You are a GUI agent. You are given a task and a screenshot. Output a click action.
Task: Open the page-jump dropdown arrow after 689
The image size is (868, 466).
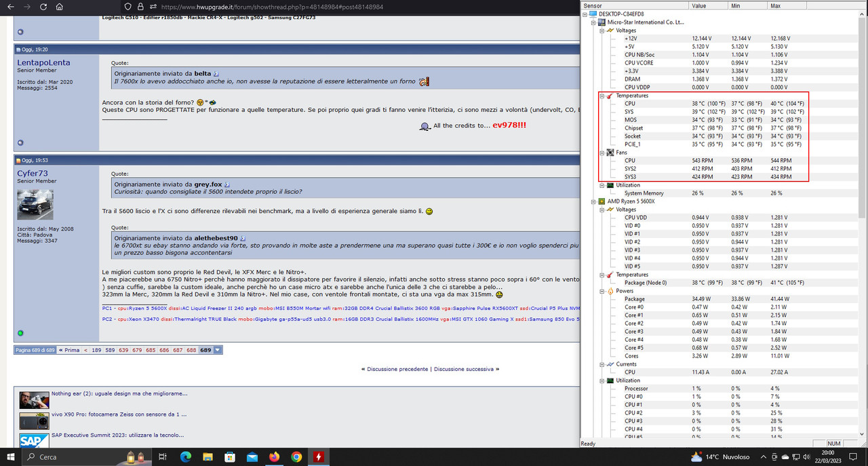(x=218, y=350)
